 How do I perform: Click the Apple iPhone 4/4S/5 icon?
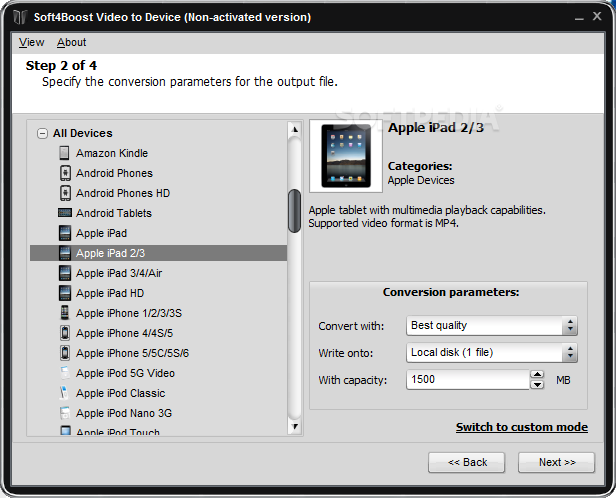[65, 333]
